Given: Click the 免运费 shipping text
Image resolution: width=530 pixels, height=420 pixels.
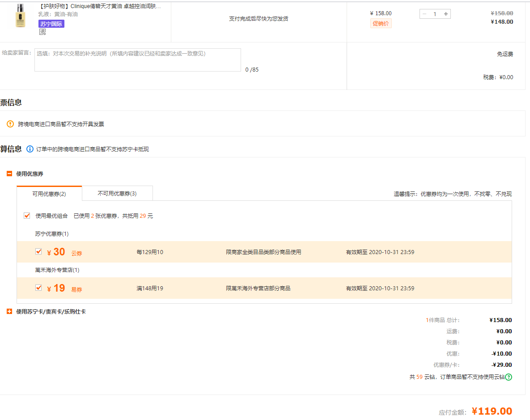Looking at the screenshot, I should tap(505, 54).
